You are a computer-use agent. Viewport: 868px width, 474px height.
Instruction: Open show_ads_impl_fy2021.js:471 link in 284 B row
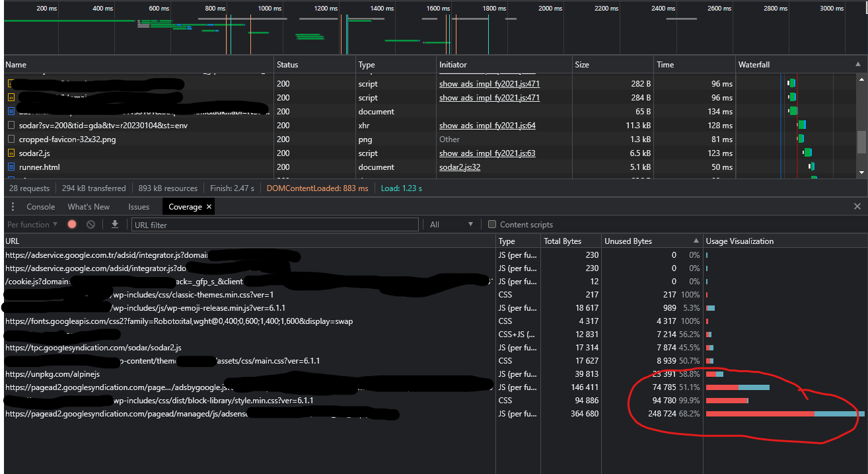pyautogui.click(x=489, y=98)
